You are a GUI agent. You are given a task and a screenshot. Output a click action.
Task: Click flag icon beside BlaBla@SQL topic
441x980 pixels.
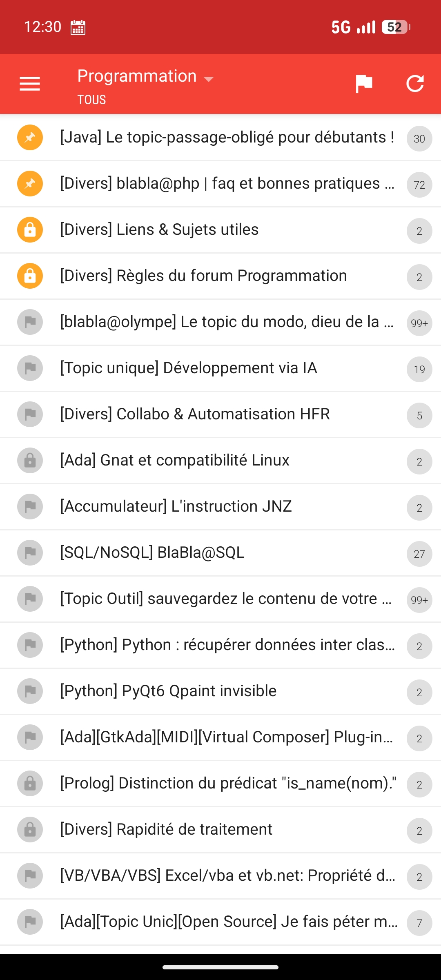pos(30,552)
